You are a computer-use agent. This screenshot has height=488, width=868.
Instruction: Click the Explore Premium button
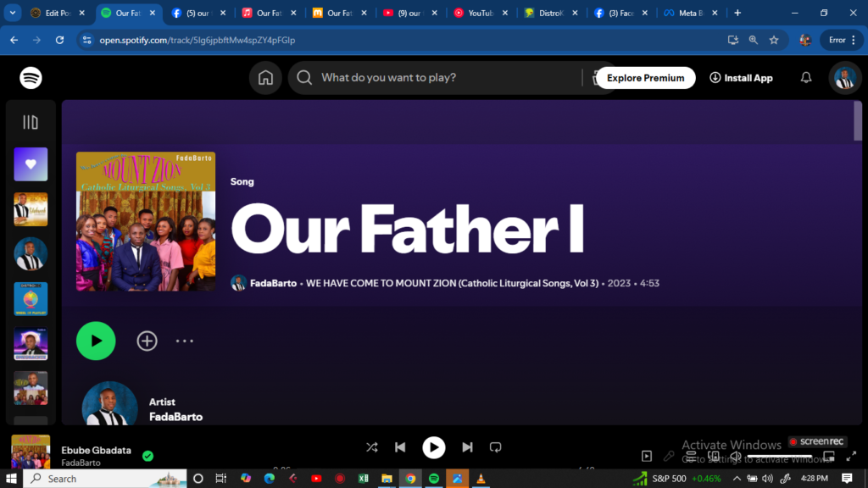pyautogui.click(x=645, y=77)
